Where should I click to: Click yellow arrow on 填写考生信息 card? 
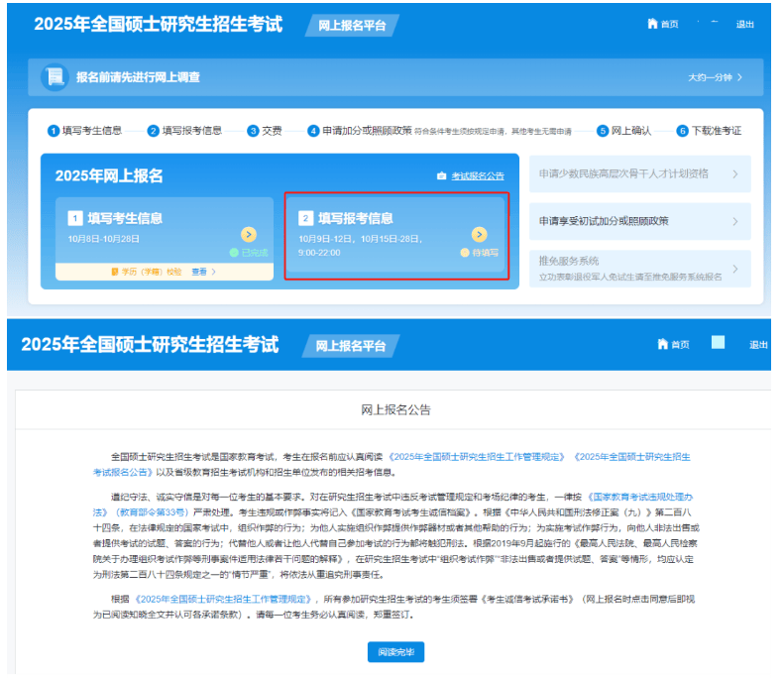pos(249,234)
